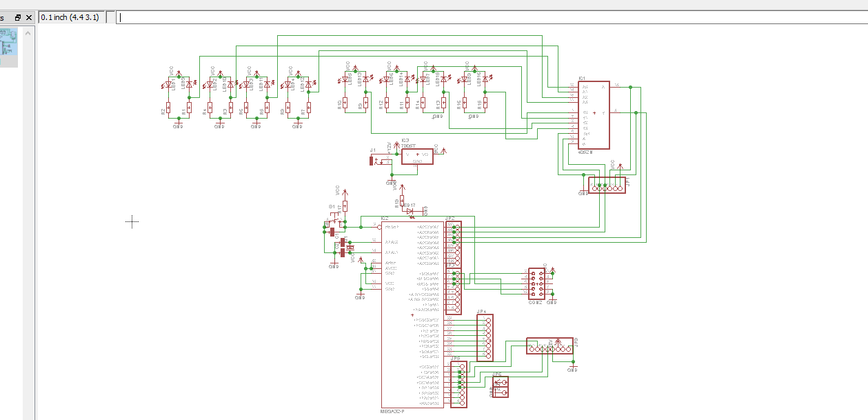
Task: Click the +12V supply symbol beside J1 jack
Action: click(x=397, y=143)
